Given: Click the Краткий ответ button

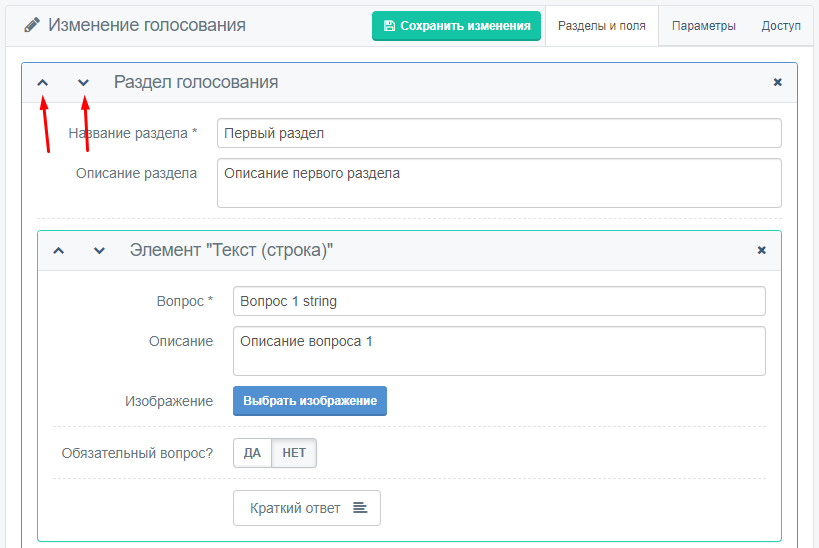Looking at the screenshot, I should [x=307, y=508].
